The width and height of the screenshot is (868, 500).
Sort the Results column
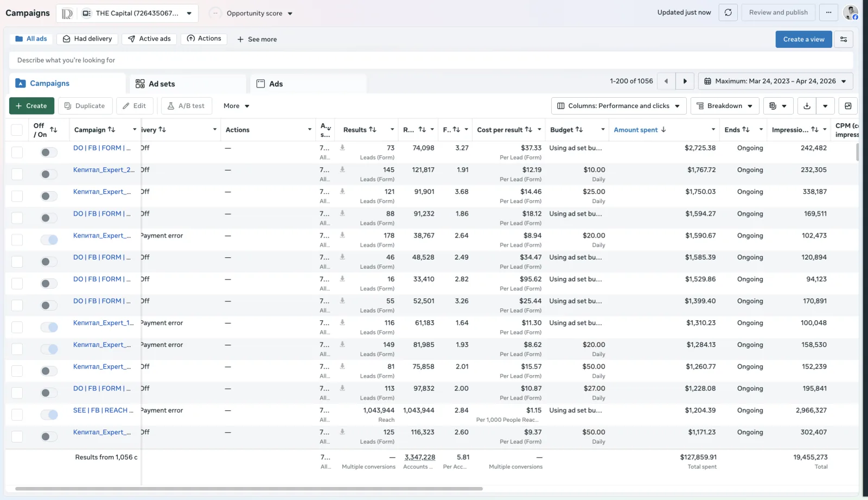click(x=373, y=130)
